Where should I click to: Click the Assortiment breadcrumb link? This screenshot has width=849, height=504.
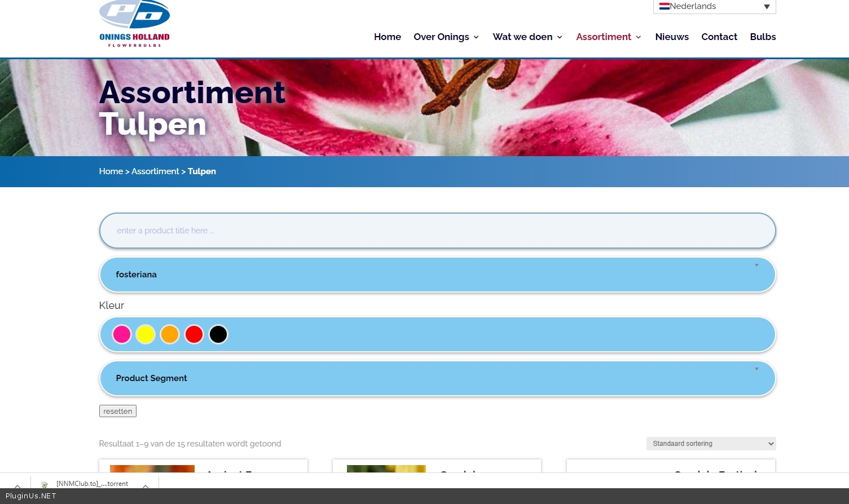point(155,171)
